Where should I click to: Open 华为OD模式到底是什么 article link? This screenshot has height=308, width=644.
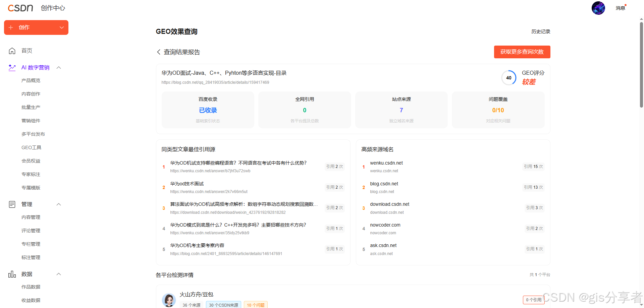(238, 225)
